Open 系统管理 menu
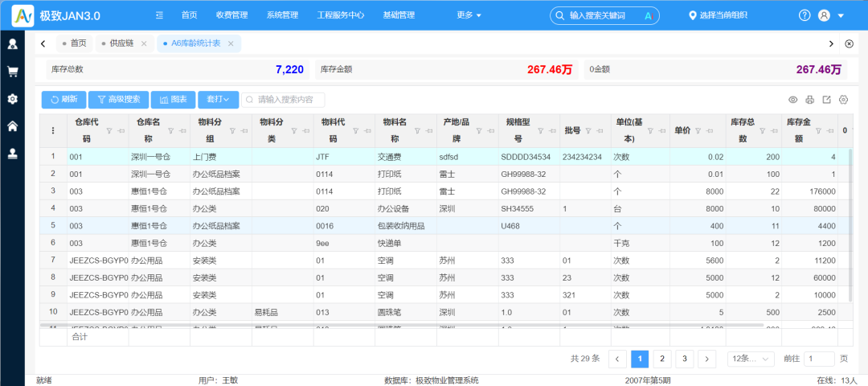This screenshot has height=386, width=868. point(282,15)
